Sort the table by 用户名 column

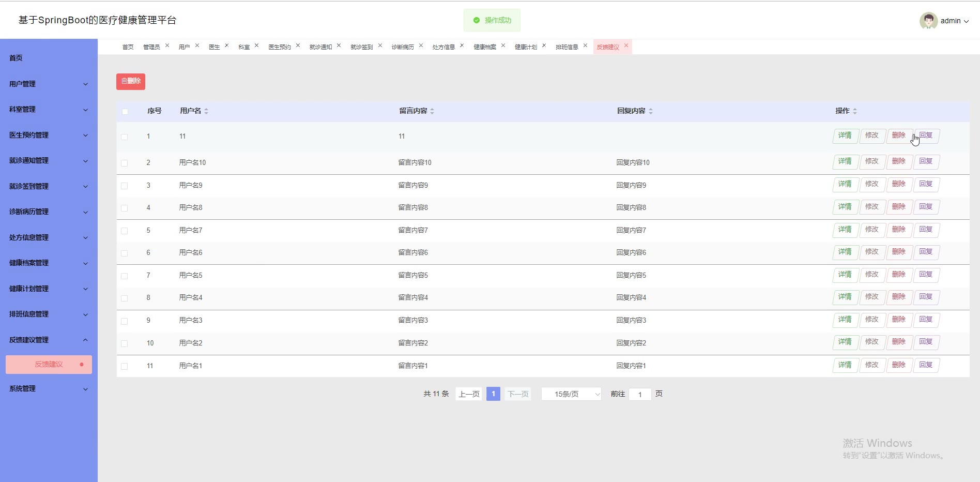pyautogui.click(x=206, y=111)
